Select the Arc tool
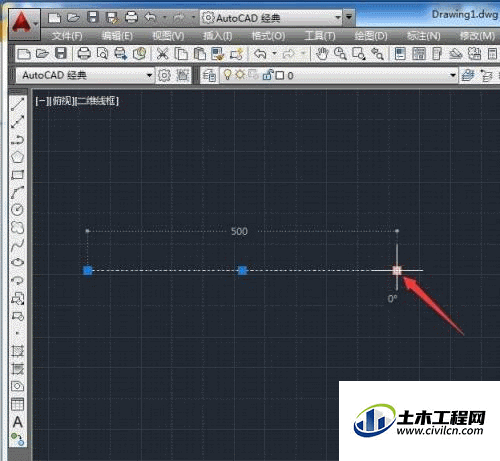Viewport: 500px width, 461px height. point(17,192)
